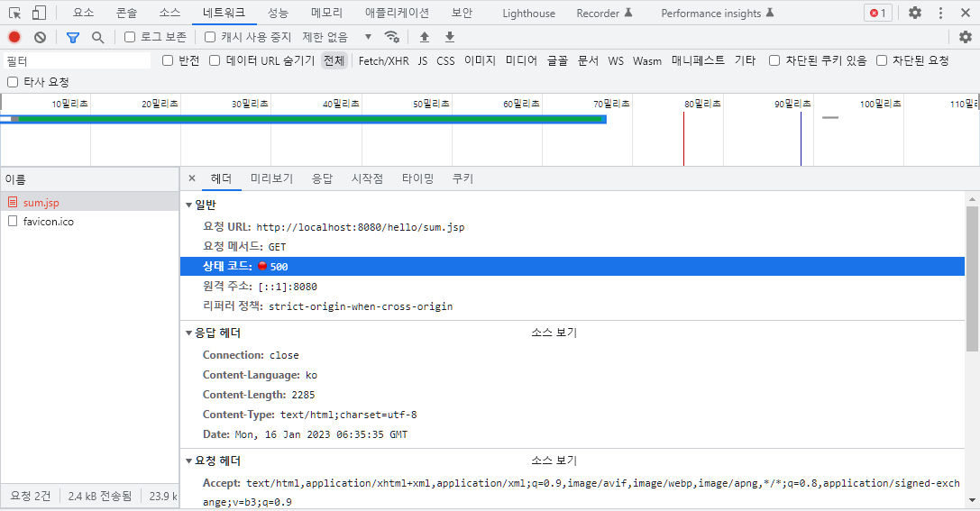Export HAR file download arrow icon

(x=449, y=37)
